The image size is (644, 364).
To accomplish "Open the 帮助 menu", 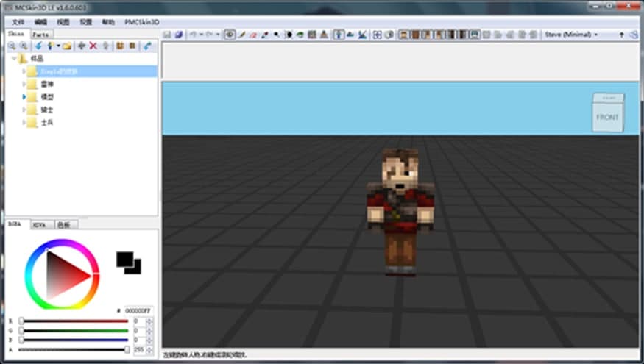I will 108,22.
